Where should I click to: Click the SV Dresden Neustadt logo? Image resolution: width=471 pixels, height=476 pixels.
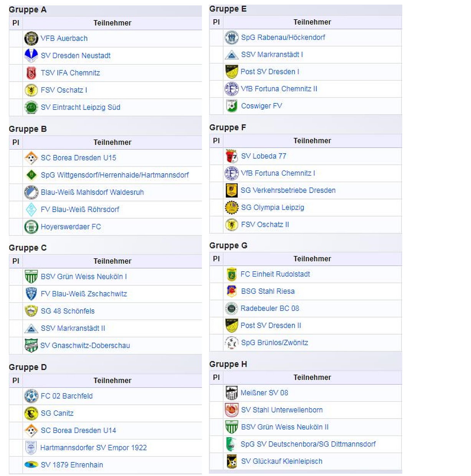pos(31,55)
